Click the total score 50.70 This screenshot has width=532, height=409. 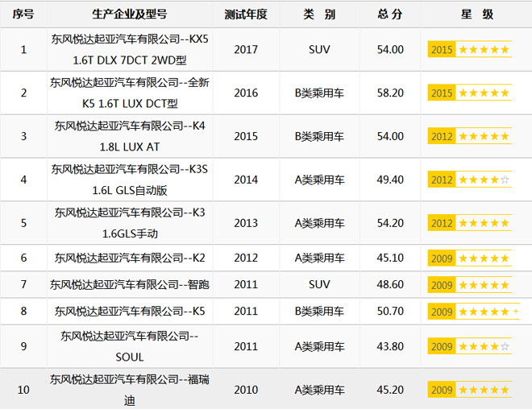tap(390, 311)
